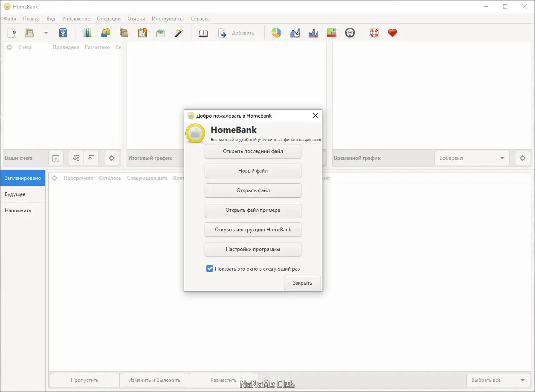Viewport: 535px width, 392px height.
Task: Open the Trend time report icon
Action: 295,33
